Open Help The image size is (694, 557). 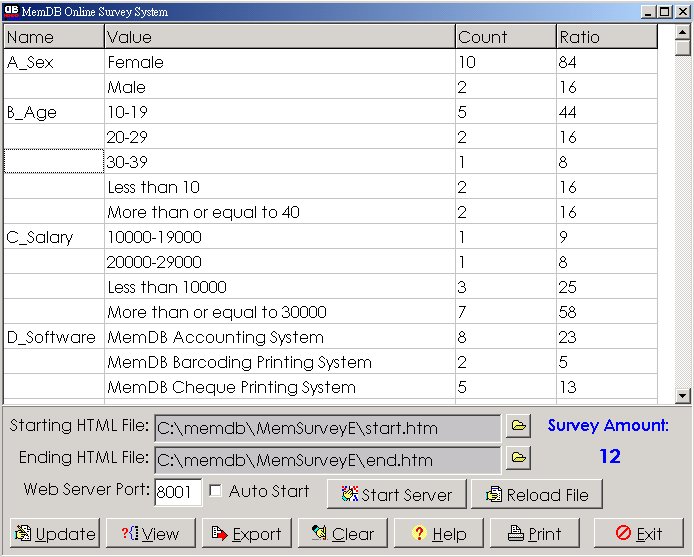click(439, 534)
